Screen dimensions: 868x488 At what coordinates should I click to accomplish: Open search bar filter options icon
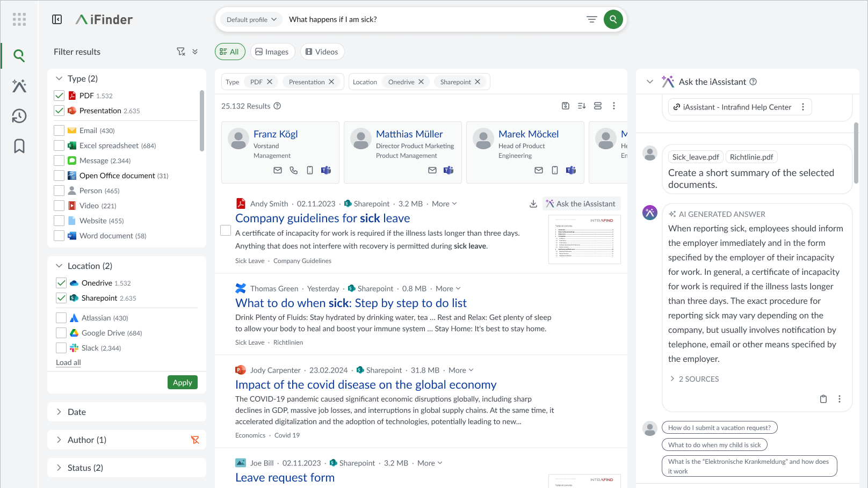click(592, 19)
